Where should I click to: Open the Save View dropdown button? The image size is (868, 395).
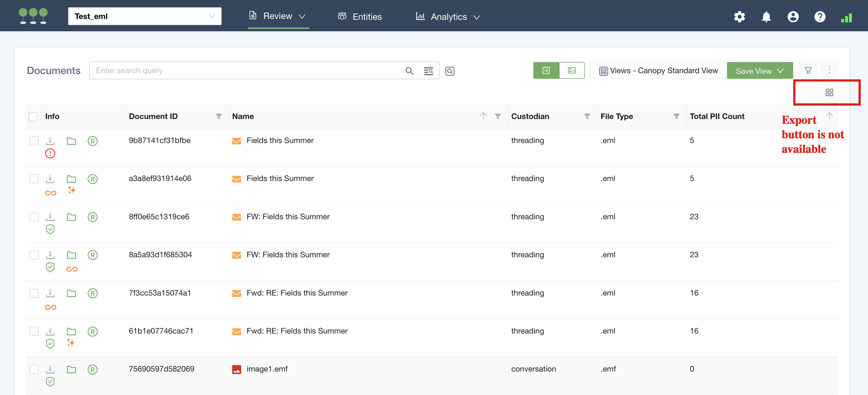pos(759,71)
